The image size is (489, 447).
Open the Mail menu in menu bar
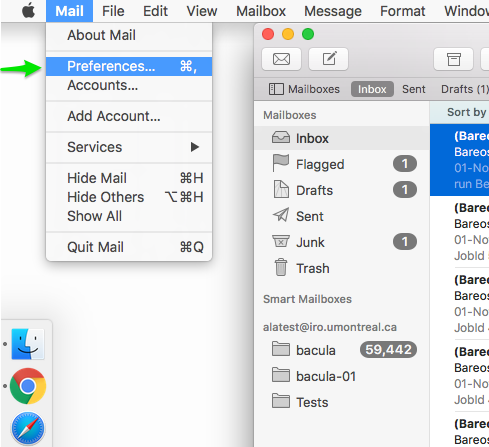[x=69, y=11]
